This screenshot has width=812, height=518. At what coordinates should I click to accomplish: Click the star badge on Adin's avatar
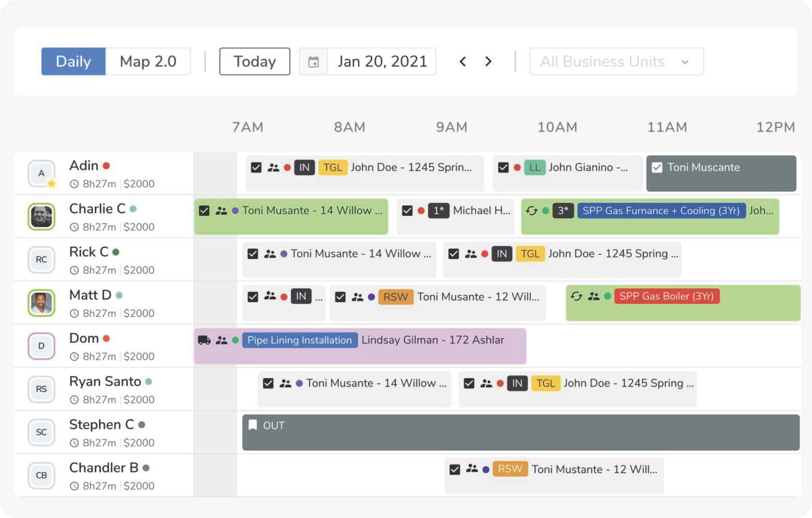(x=51, y=183)
